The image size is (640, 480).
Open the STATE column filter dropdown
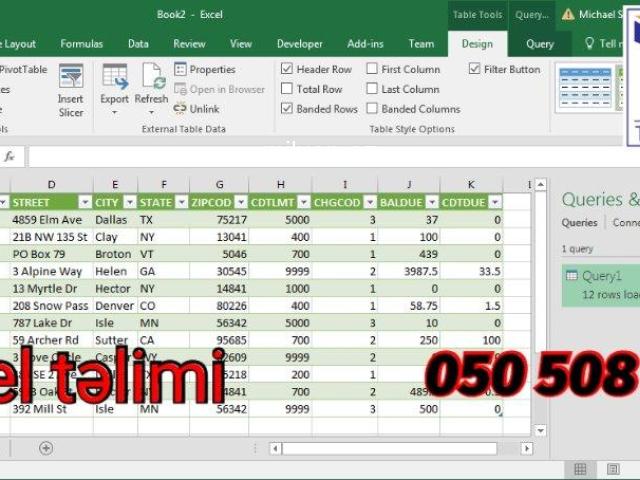click(x=181, y=202)
